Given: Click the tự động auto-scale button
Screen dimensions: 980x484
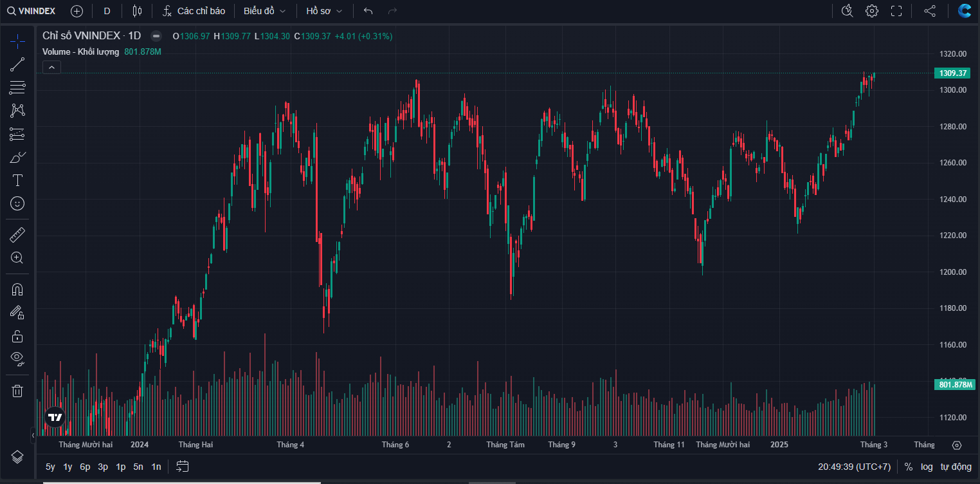Looking at the screenshot, I should (956, 467).
